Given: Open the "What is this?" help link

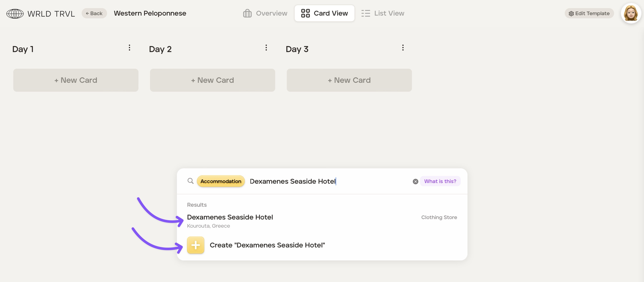Looking at the screenshot, I should pos(440,181).
